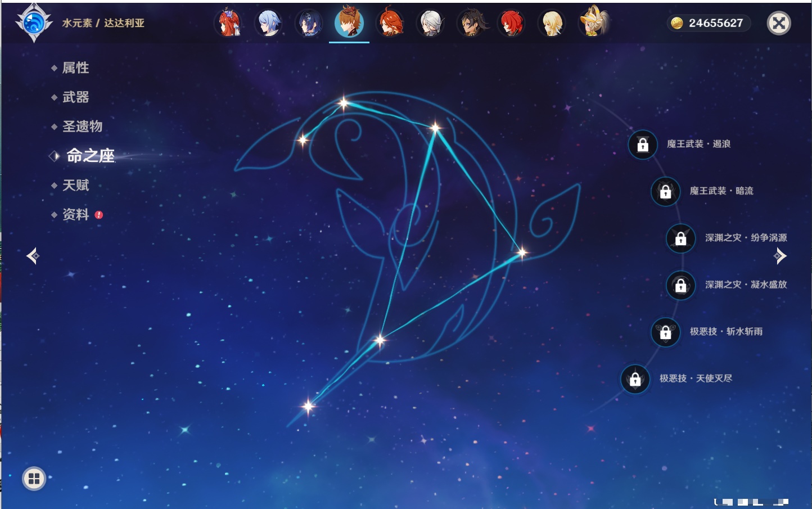The width and height of the screenshot is (812, 509).
Task: Click the 魔王武装·暗流 constellation label
Action: 721,191
